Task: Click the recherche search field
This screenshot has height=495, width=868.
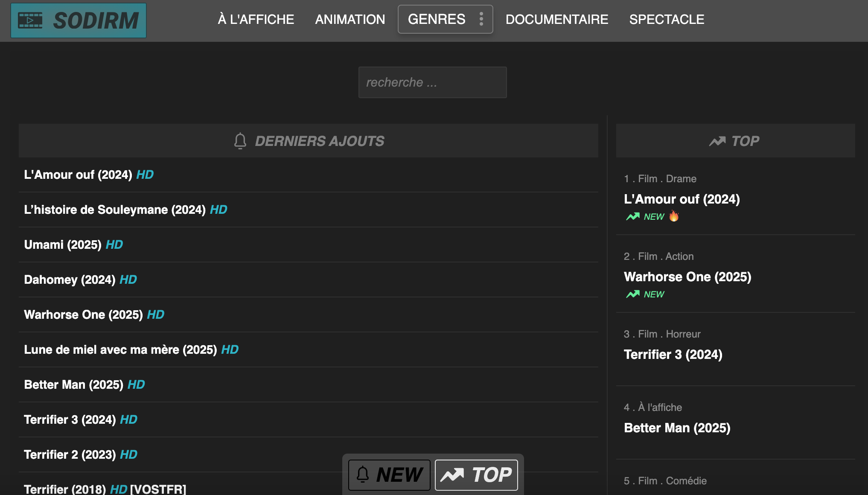Action: coord(432,82)
